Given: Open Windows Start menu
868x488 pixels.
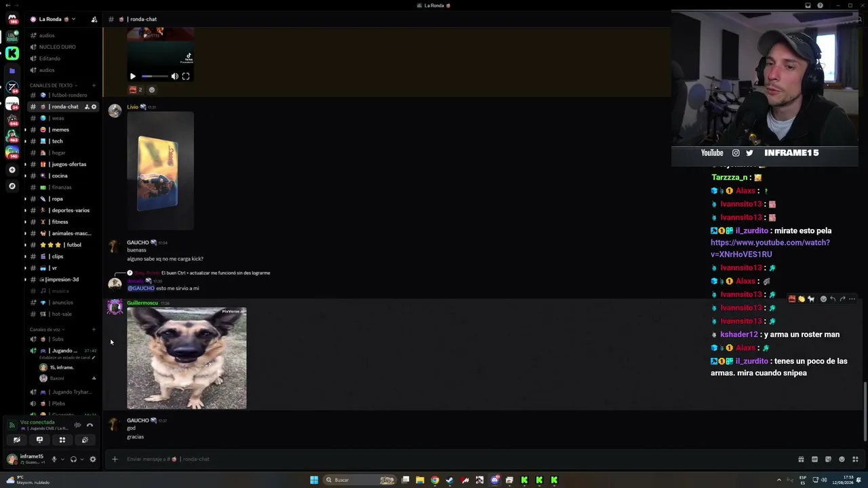Looking at the screenshot, I should (314, 480).
